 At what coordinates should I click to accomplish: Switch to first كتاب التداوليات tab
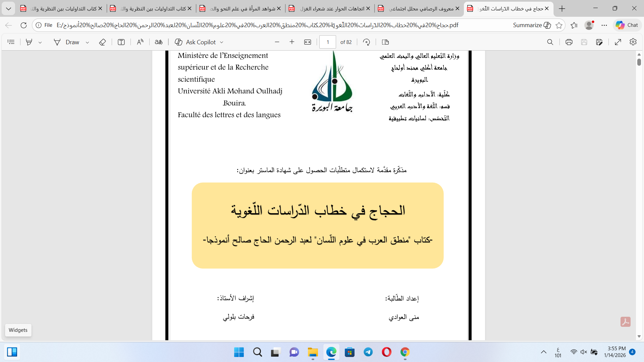(x=60, y=8)
